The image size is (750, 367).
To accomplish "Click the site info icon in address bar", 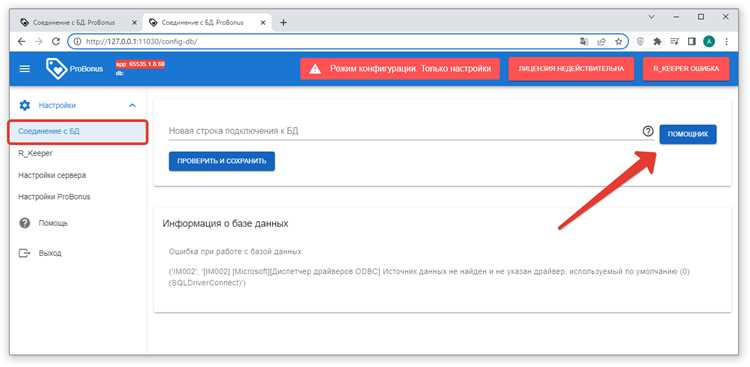I will (77, 42).
